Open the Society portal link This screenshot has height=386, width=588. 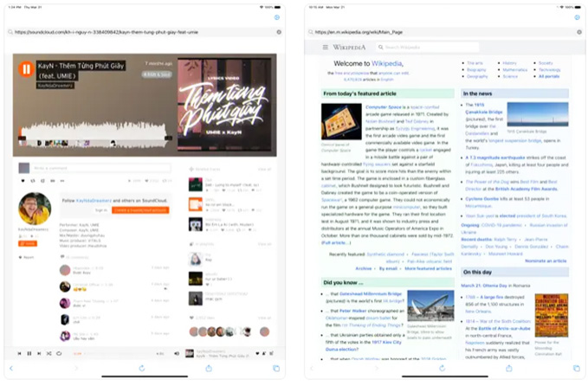coord(546,63)
